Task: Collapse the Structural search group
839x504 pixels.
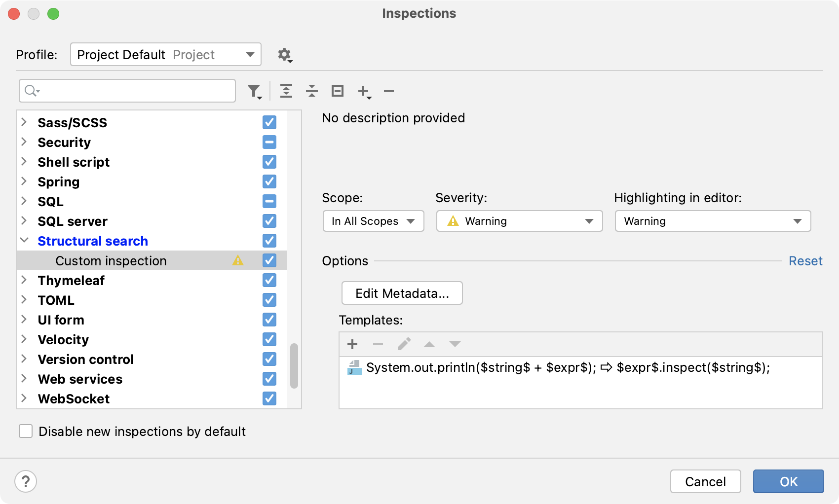Action: coord(23,241)
